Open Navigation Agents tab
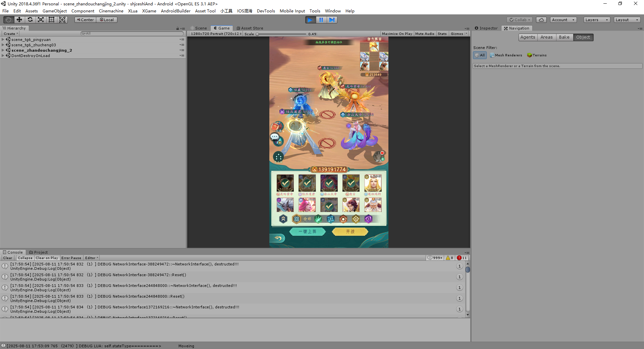The width and height of the screenshot is (644, 349). pyautogui.click(x=528, y=37)
